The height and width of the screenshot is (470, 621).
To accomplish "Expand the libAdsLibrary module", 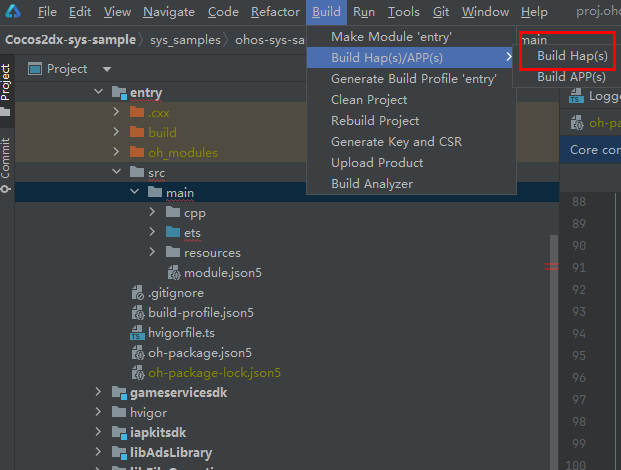I will [98, 452].
